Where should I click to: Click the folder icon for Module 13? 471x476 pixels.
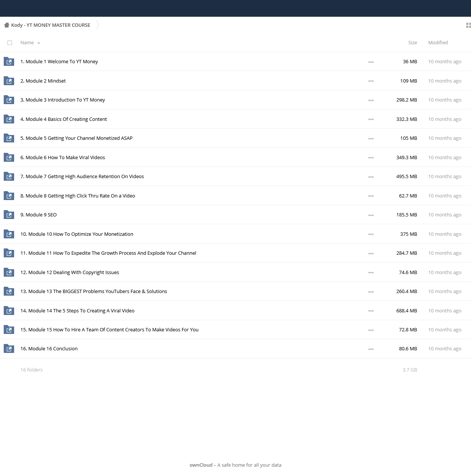(9, 291)
